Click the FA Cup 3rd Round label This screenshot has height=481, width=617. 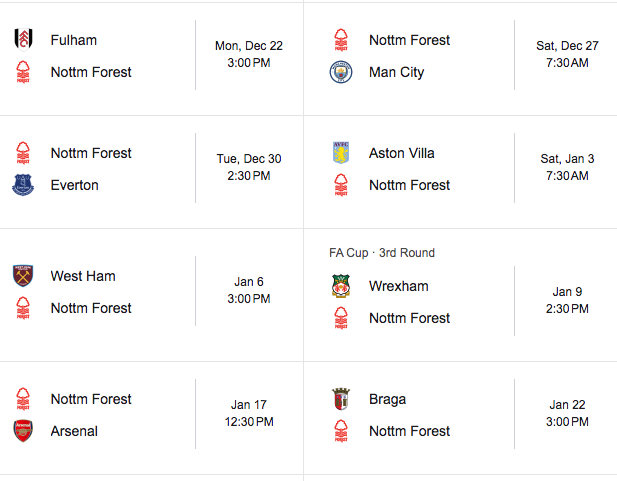pos(382,253)
